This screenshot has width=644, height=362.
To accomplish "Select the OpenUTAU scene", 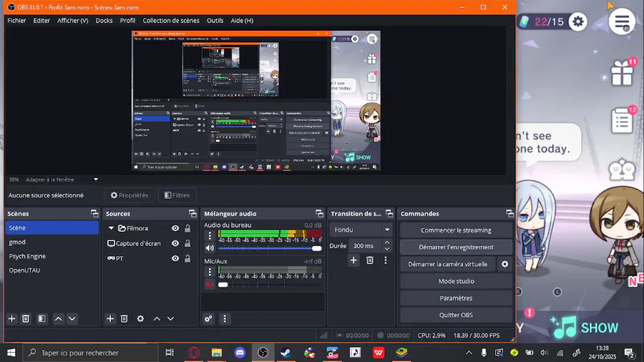I will pos(52,270).
